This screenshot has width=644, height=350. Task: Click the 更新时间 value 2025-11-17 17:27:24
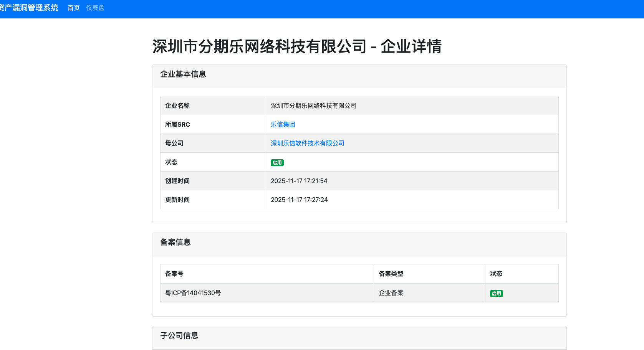pyautogui.click(x=299, y=200)
